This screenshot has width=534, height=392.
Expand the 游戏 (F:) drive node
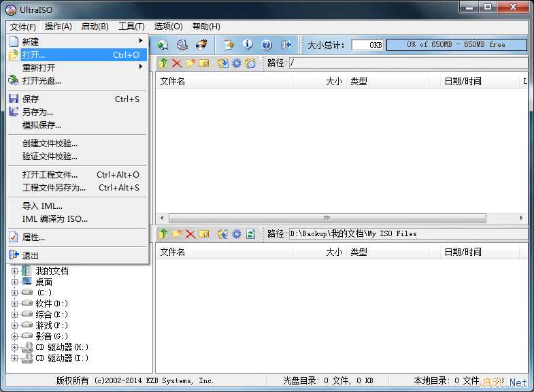pos(14,325)
